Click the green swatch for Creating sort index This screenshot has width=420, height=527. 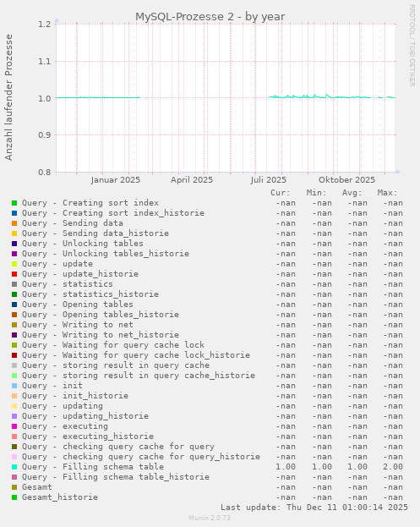click(14, 203)
